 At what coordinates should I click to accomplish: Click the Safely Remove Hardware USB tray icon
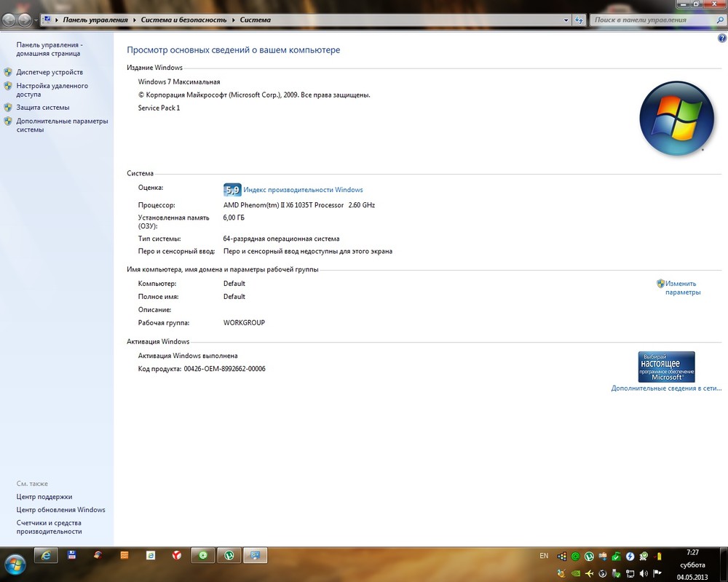click(616, 573)
